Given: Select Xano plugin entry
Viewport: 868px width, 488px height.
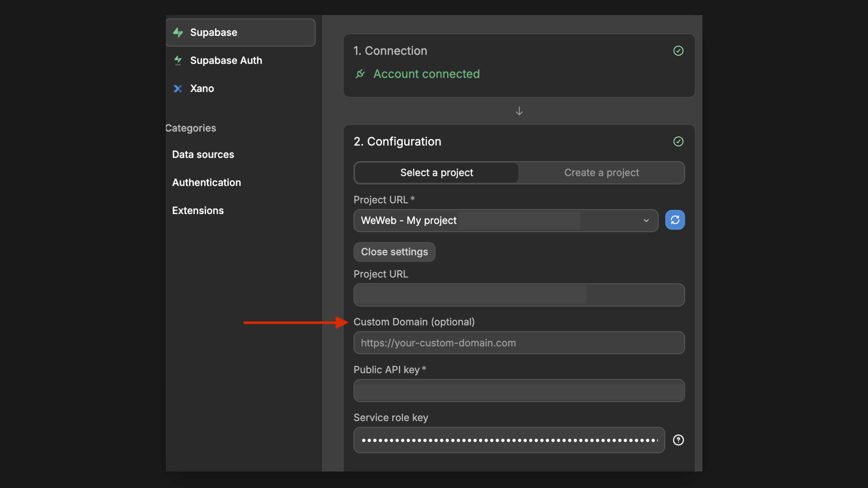Looking at the screenshot, I should [240, 88].
